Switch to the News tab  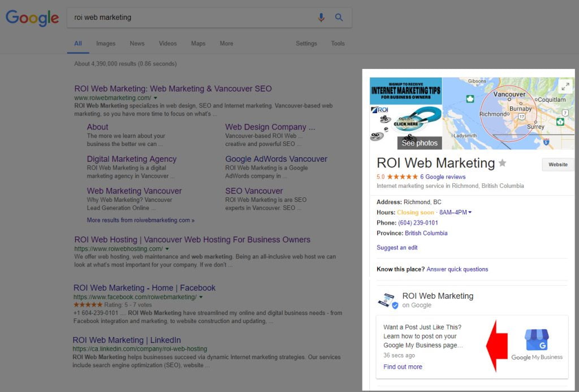[x=137, y=43]
